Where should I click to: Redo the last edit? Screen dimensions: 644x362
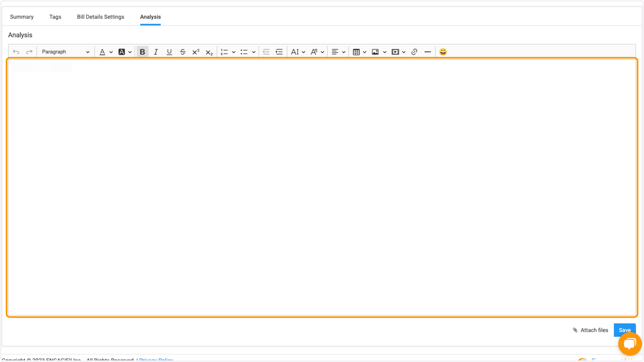(30, 52)
